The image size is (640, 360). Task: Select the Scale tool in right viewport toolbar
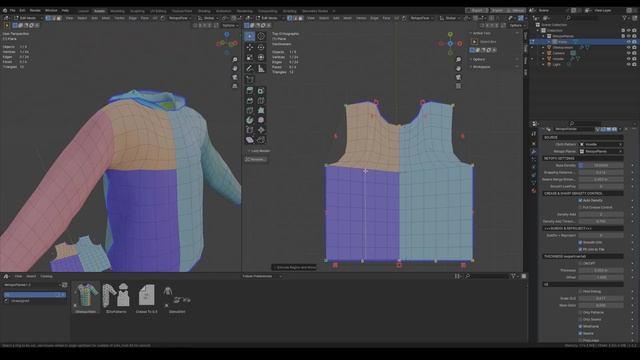250,58
